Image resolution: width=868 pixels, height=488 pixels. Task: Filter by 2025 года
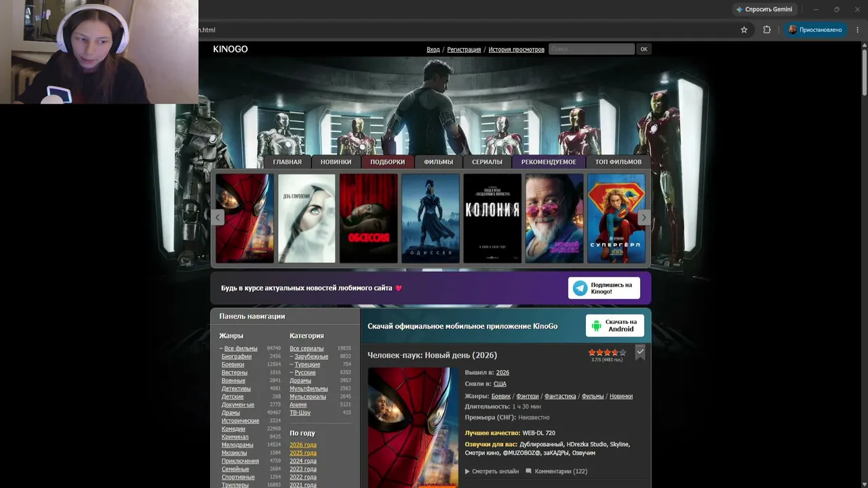point(303,453)
